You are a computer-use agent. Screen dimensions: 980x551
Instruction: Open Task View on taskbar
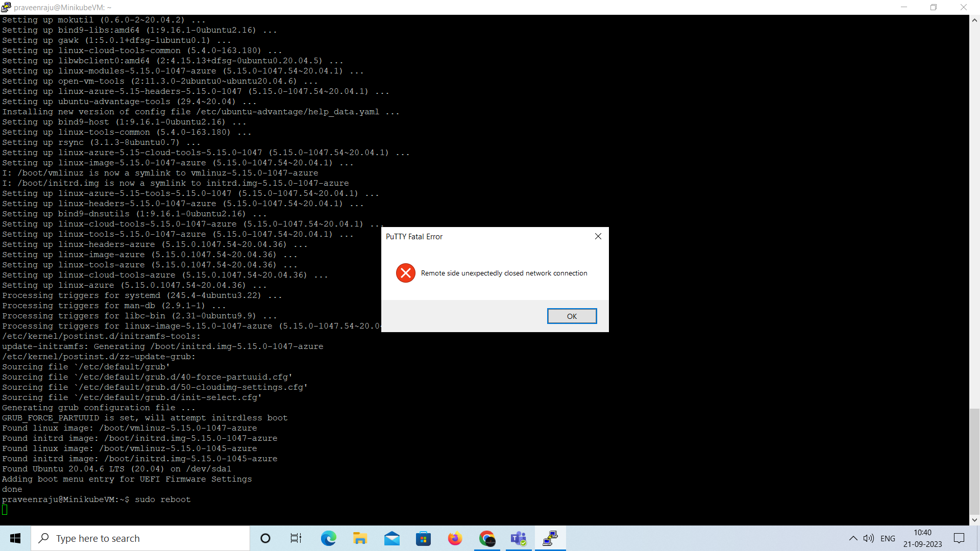(296, 538)
